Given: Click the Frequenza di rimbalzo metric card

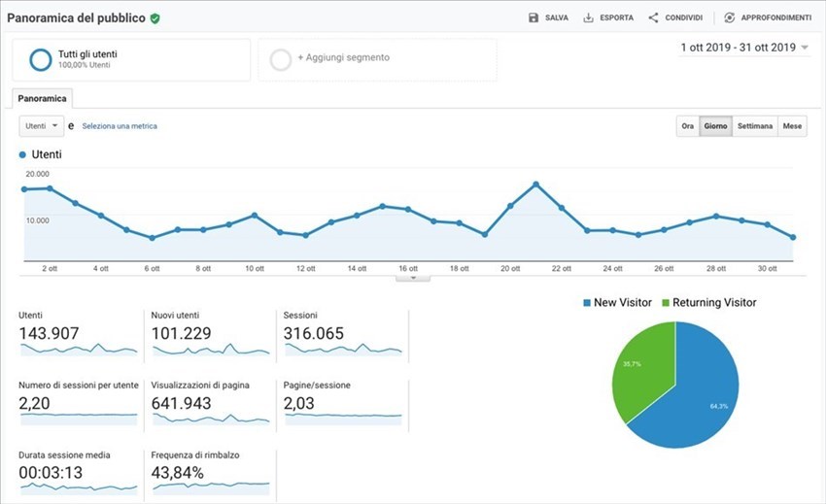Looking at the screenshot, I should [x=210, y=471].
